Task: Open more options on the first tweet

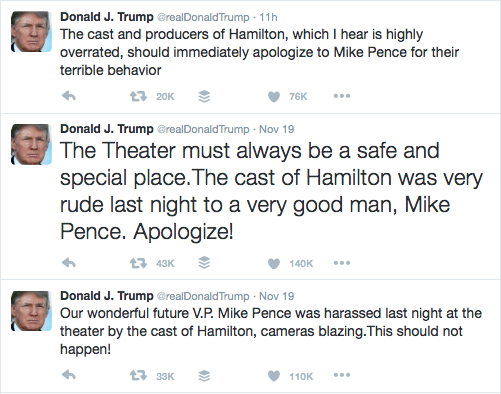Action: (342, 96)
